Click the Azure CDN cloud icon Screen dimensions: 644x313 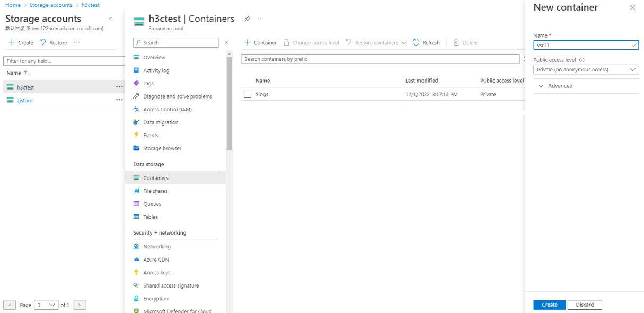coord(136,260)
